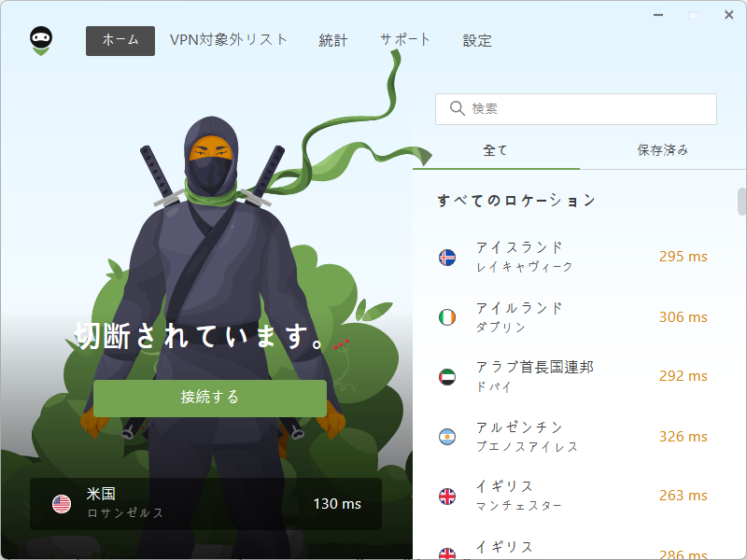The width and height of the screenshot is (747, 560).
Task: Open the ホーム tab
Action: [x=120, y=40]
